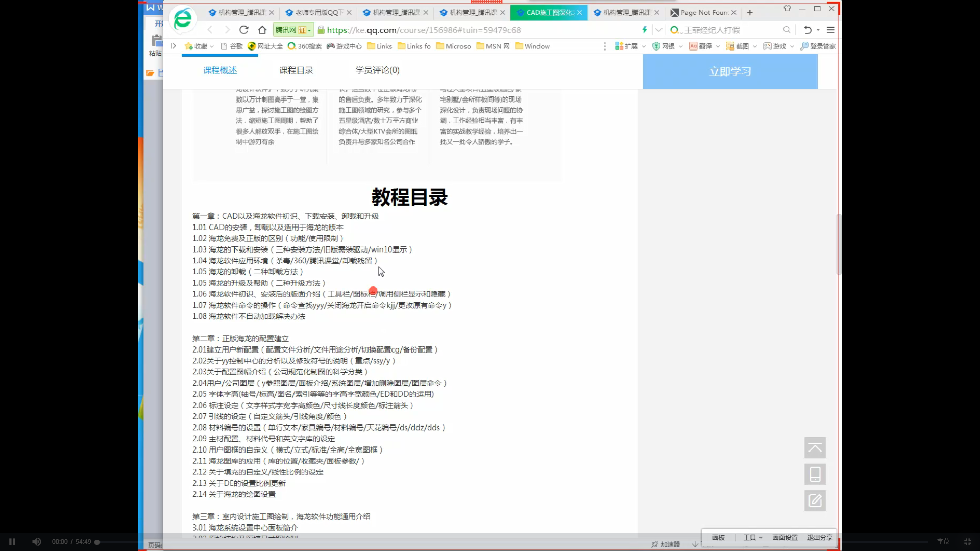Expand the 腾讯网 site badge dropdown

point(309,30)
